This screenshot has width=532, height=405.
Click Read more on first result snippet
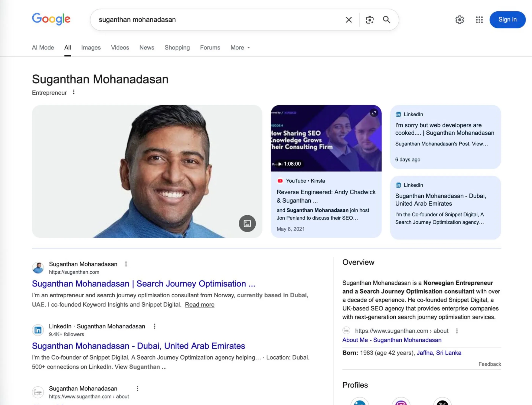point(200,305)
